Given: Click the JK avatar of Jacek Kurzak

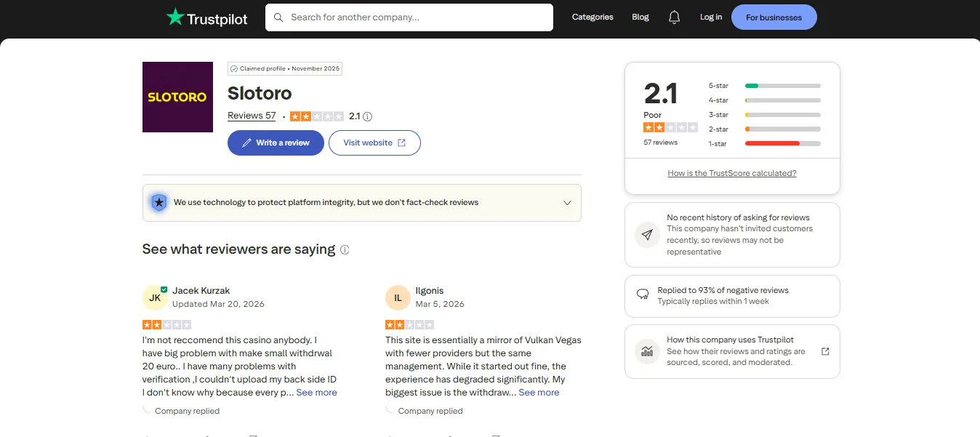Looking at the screenshot, I should 155,297.
